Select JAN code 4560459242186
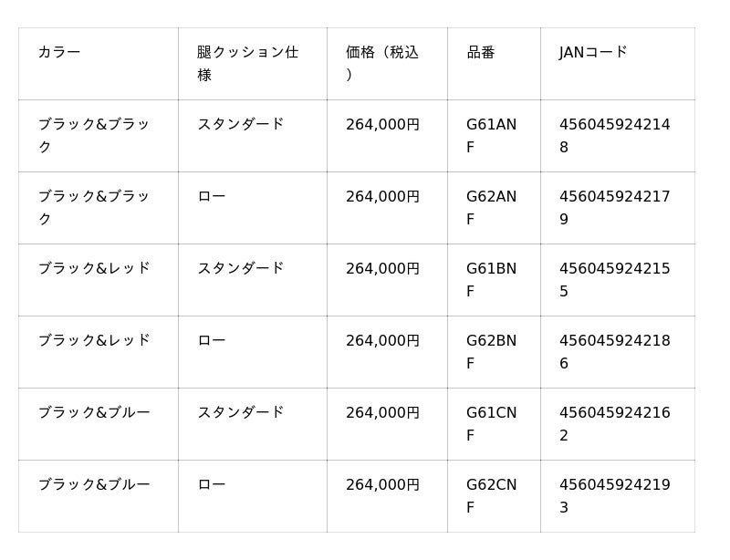 tap(614, 352)
